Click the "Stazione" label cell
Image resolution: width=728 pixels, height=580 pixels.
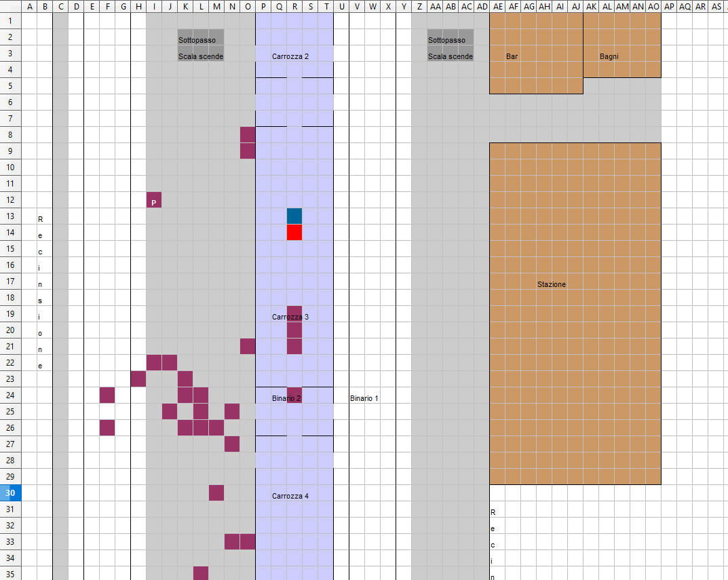click(551, 284)
